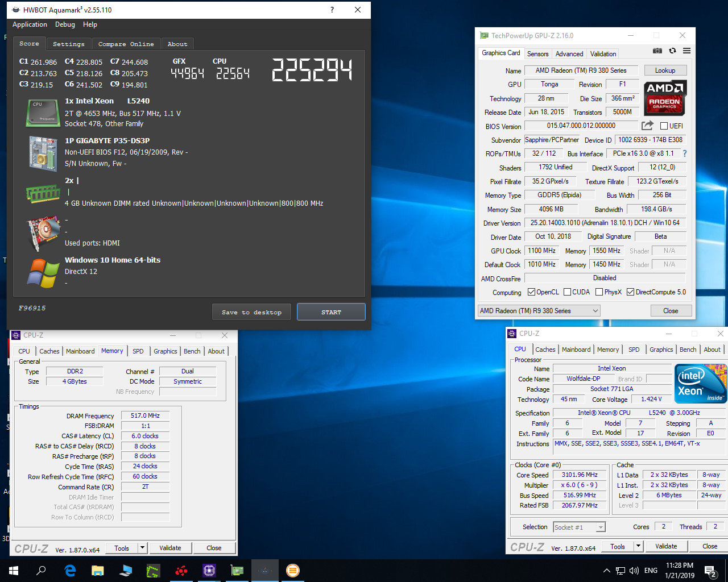Open the volume control in system tray
728x582 pixels.
tap(634, 571)
